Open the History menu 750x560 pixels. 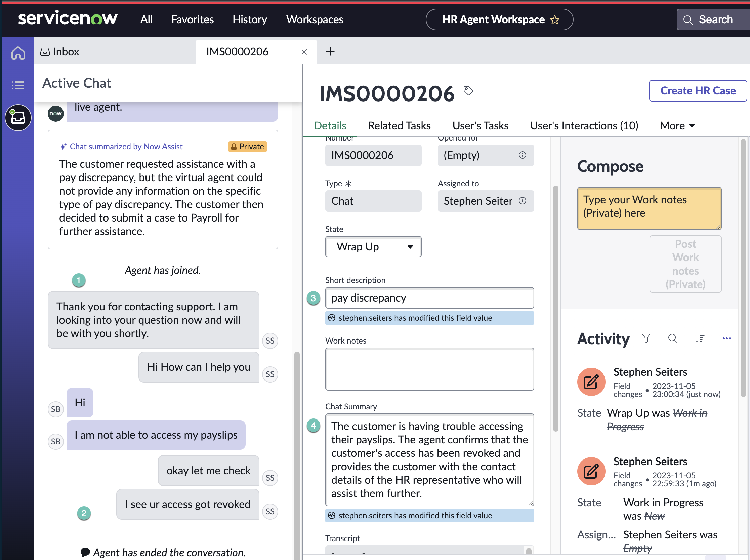click(250, 19)
